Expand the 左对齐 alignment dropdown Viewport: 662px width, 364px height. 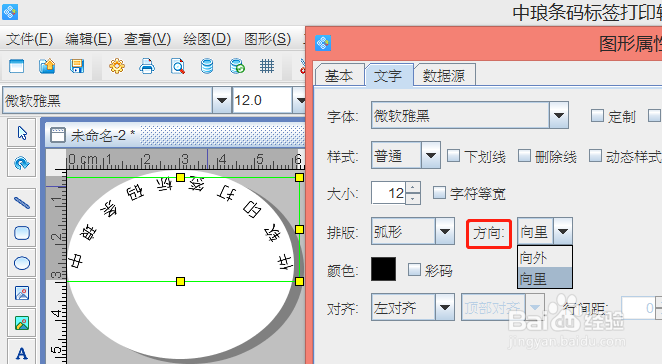(x=445, y=307)
